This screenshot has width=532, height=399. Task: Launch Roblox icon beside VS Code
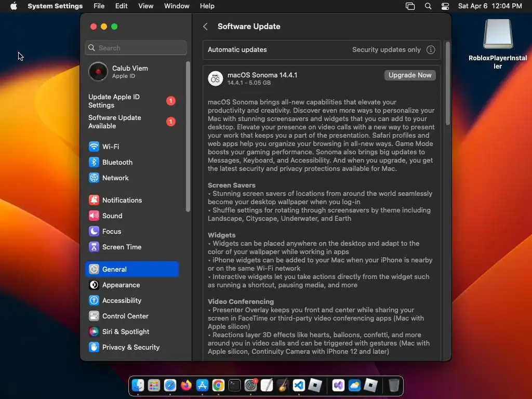click(315, 385)
